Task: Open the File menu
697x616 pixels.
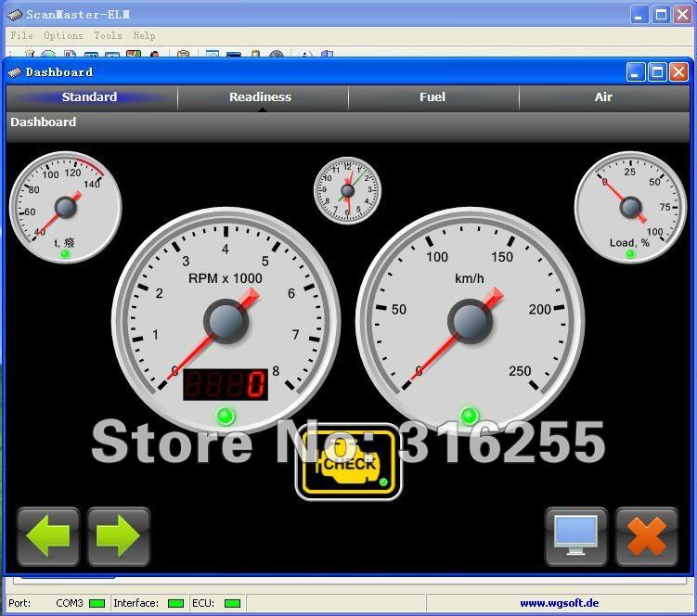Action: tap(21, 35)
